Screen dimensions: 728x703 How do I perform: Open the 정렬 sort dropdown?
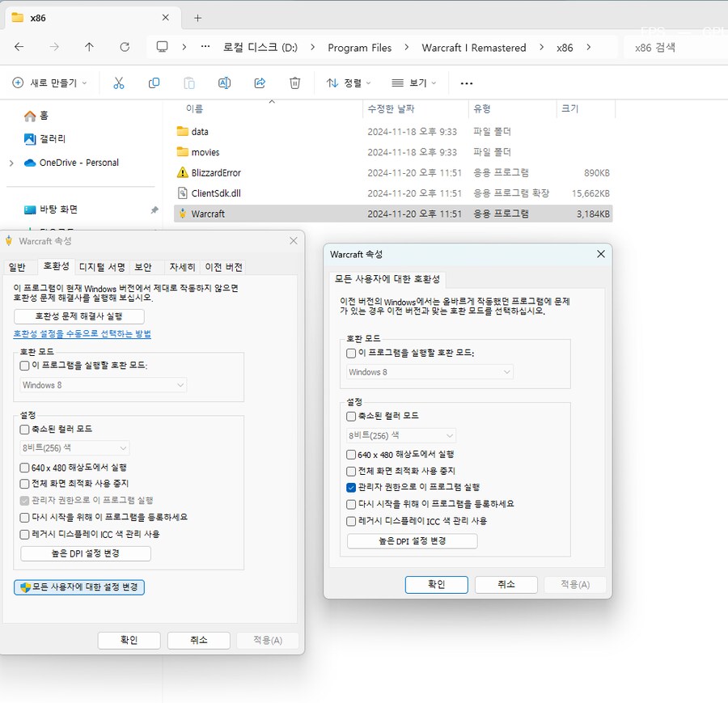click(x=347, y=82)
